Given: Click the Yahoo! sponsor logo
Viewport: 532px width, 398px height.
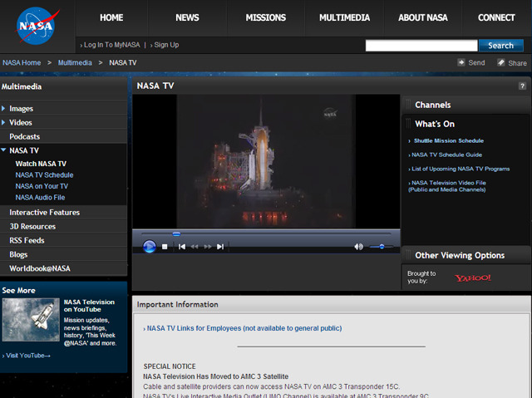Looking at the screenshot, I should tap(473, 278).
